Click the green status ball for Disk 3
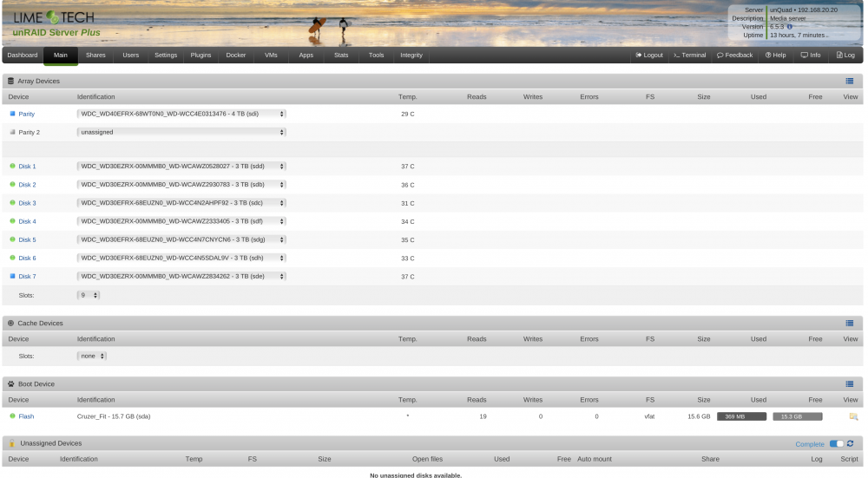 pos(13,202)
